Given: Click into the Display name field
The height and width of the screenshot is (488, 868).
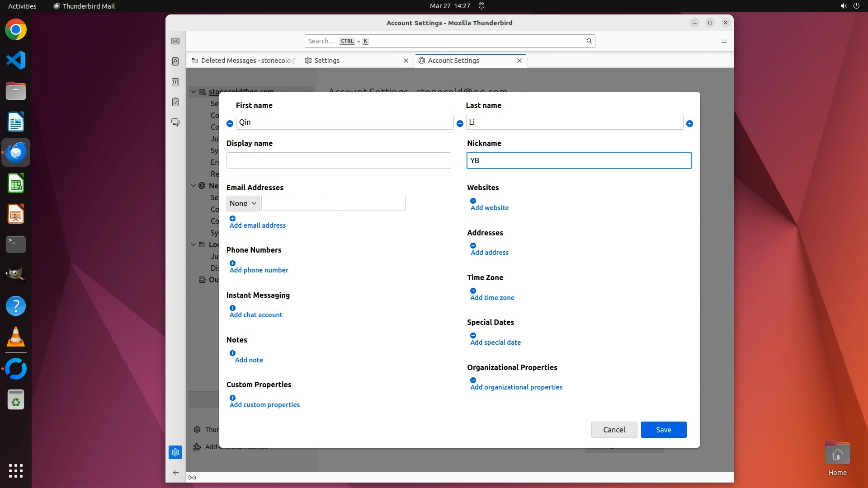Looking at the screenshot, I should pos(338,160).
